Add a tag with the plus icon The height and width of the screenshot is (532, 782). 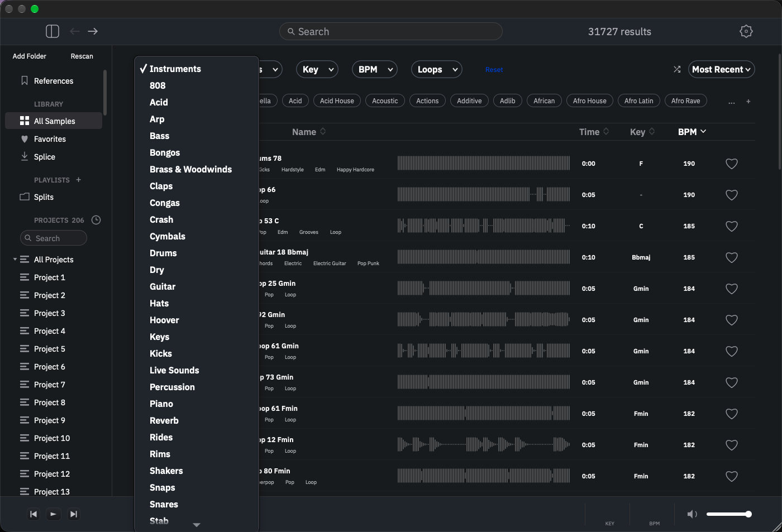point(748,101)
